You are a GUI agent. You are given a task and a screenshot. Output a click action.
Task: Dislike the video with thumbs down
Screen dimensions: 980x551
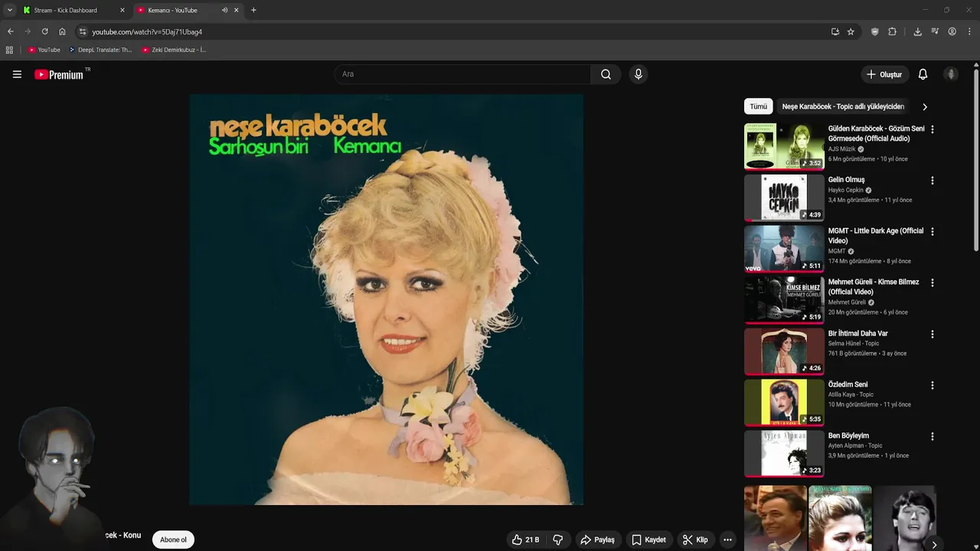click(557, 540)
